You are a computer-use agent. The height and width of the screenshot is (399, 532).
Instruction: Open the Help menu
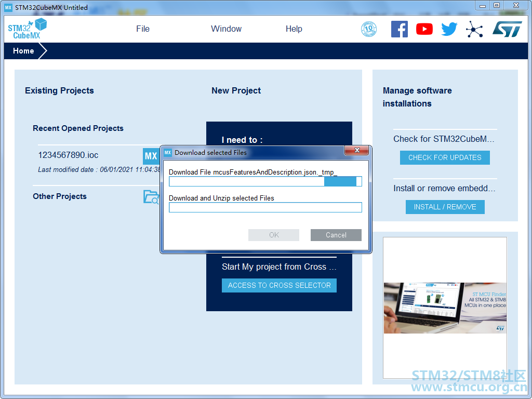click(x=294, y=29)
